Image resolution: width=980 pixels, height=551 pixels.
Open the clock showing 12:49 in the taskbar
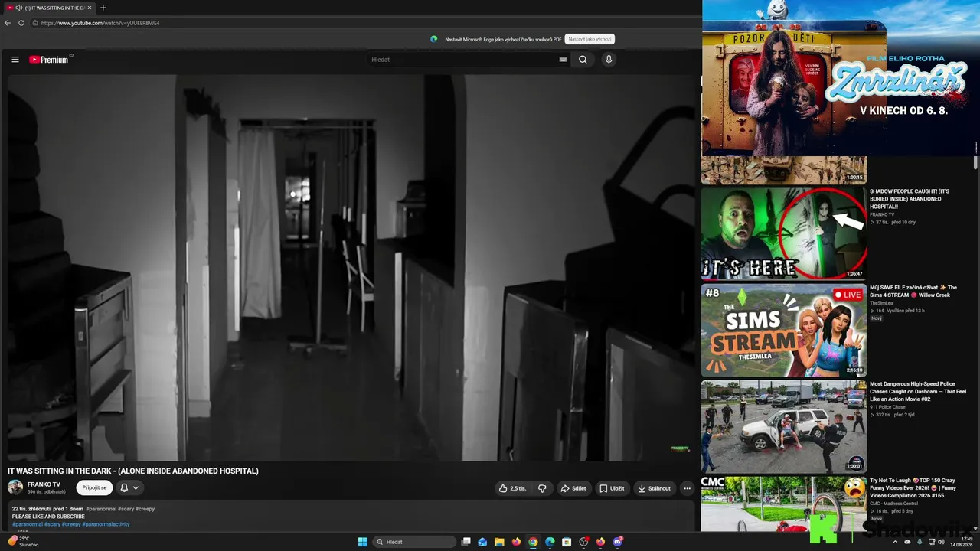point(961,542)
